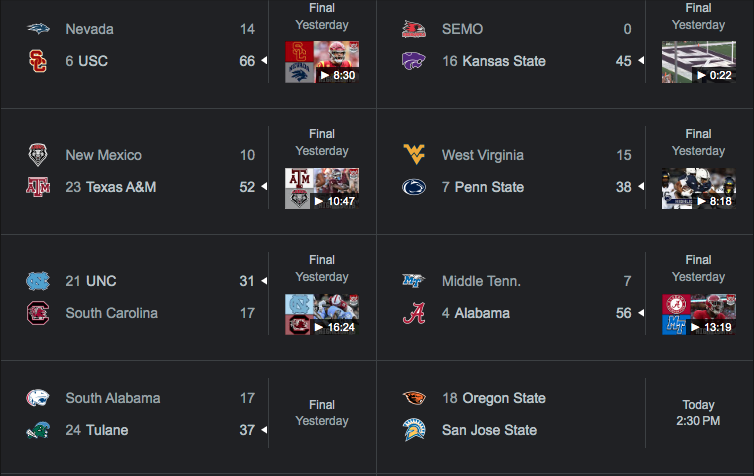Play the 16:24 UNC South Carolina highlights
754x476 pixels.
pos(322,314)
